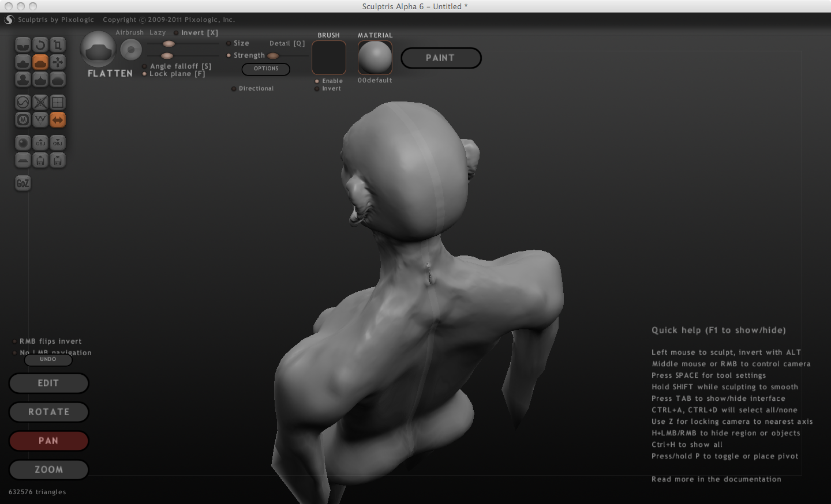The height and width of the screenshot is (504, 831).
Task: Choose the Grab tool with four arrows
Action: click(58, 62)
